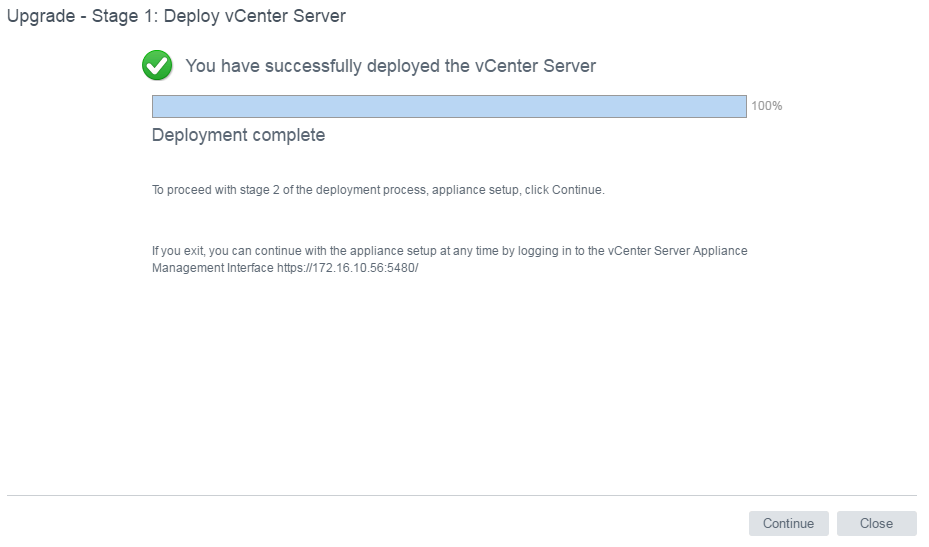929x547 pixels.
Task: Click 'vCenter Server' in the success heading
Action: pos(535,66)
